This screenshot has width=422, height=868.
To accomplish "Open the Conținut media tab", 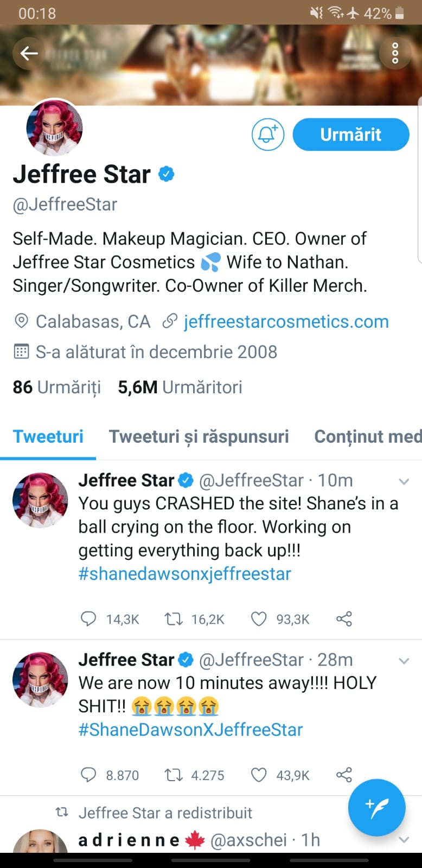I will pos(367,436).
